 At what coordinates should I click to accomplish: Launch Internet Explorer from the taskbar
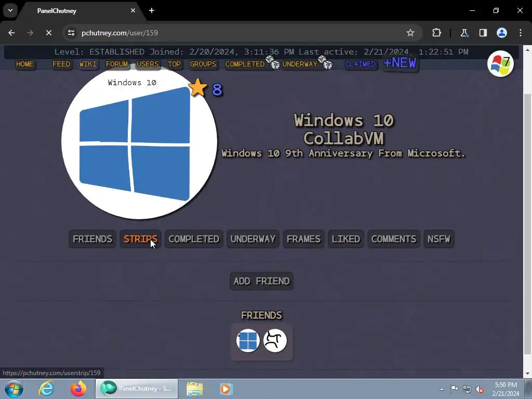tap(46, 389)
